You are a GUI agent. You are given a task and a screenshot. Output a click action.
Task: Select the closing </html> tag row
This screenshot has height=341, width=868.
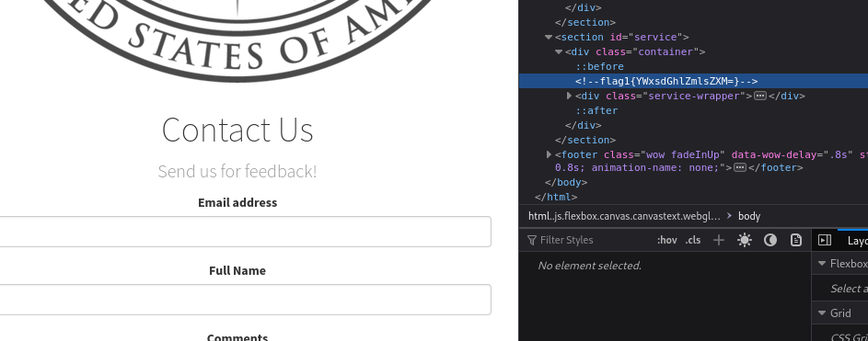coord(556,197)
